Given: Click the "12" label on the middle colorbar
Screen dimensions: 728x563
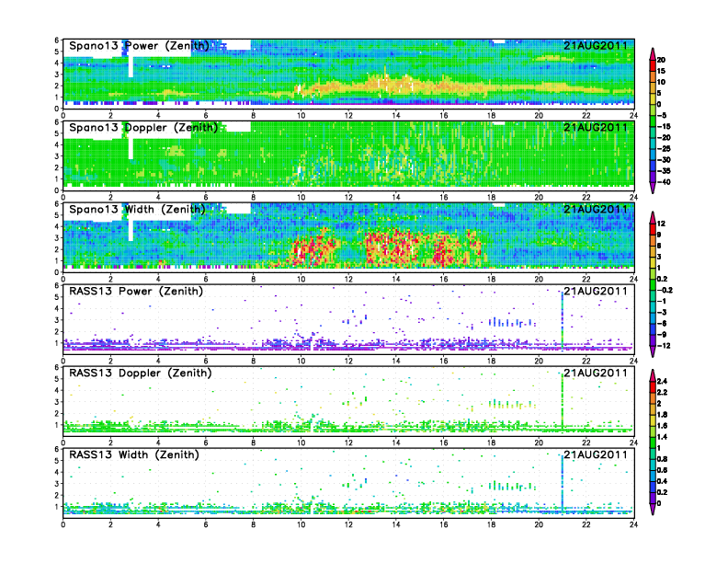Looking at the screenshot, I should pyautogui.click(x=661, y=224).
